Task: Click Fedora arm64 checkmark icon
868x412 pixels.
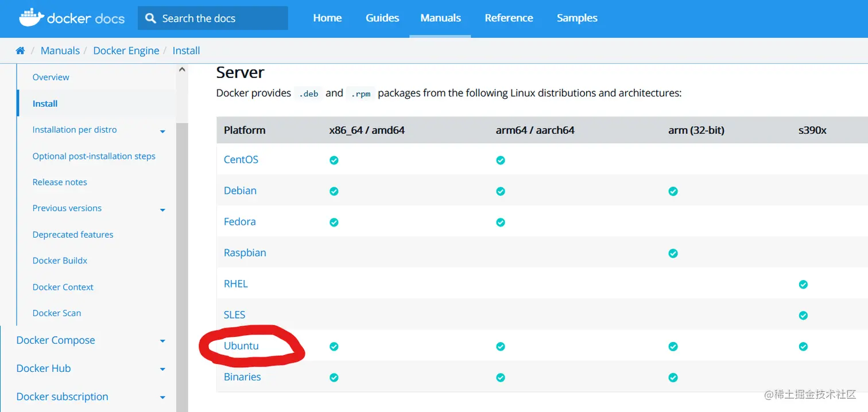Action: 501,222
